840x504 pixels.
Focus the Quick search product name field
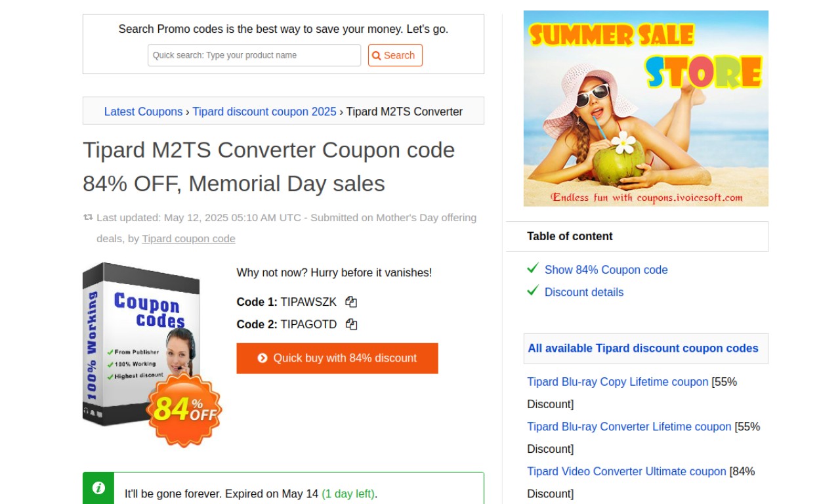click(255, 55)
